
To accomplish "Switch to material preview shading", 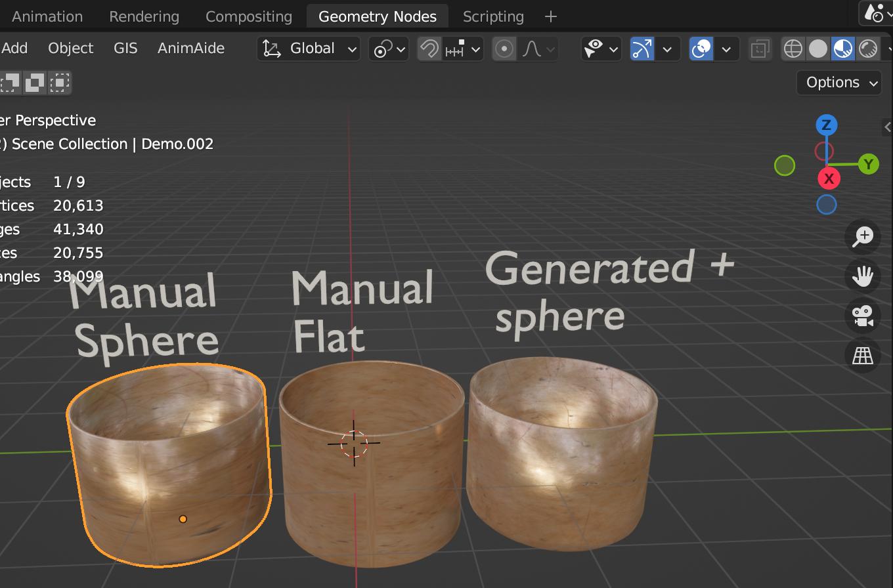I will pyautogui.click(x=843, y=49).
